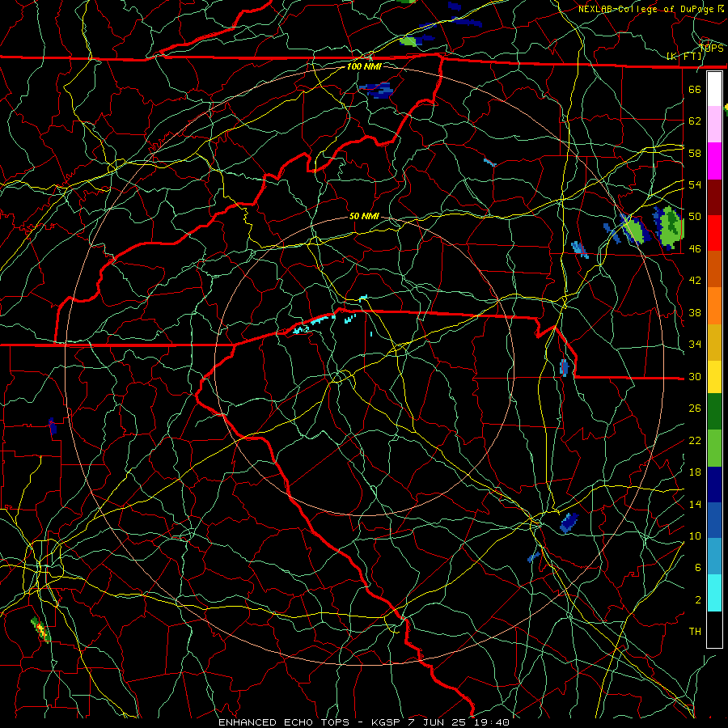The width and height of the screenshot is (728, 728).
Task: Click the large green echo beside the legend
Action: (x=671, y=227)
